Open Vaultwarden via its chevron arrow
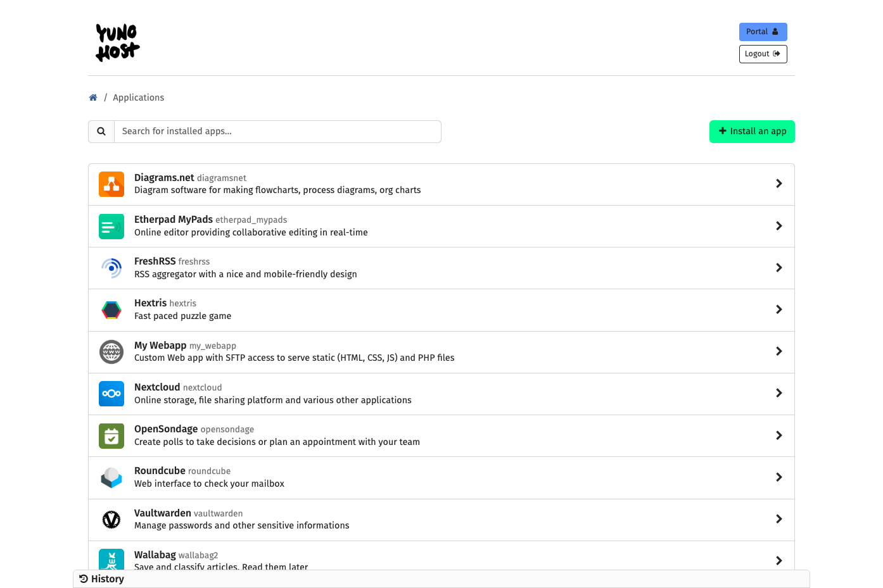Image resolution: width=883 pixels, height=588 pixels. [x=779, y=519]
